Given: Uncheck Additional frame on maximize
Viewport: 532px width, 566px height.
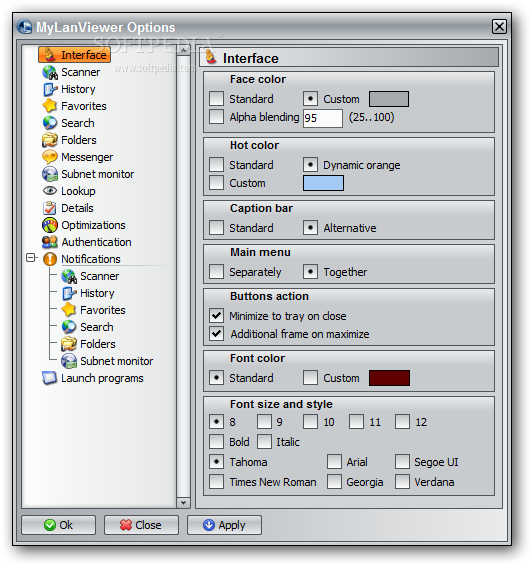Looking at the screenshot, I should tap(217, 334).
